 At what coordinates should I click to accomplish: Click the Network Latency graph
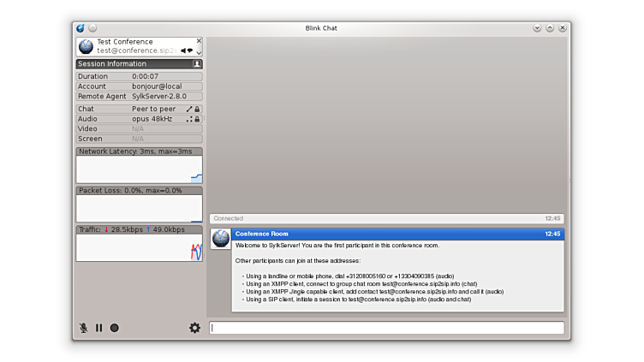[139, 169]
